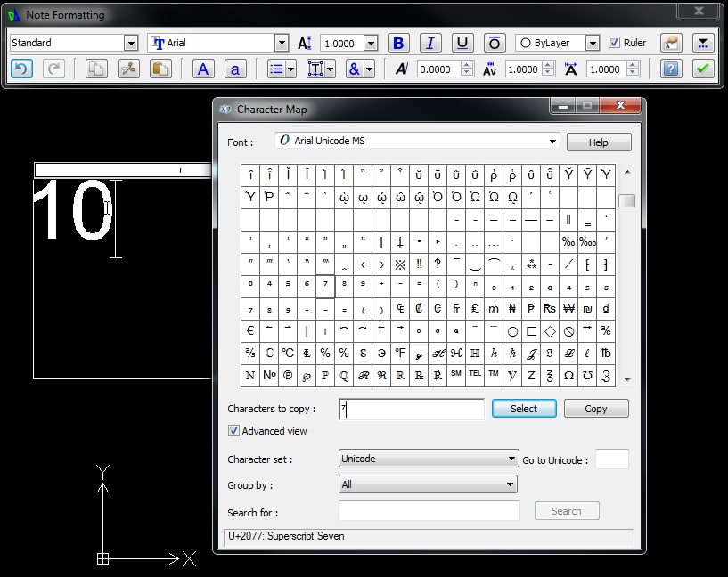This screenshot has width=728, height=577.
Task: Convert text to uppercase with the A icon
Action: 203,69
